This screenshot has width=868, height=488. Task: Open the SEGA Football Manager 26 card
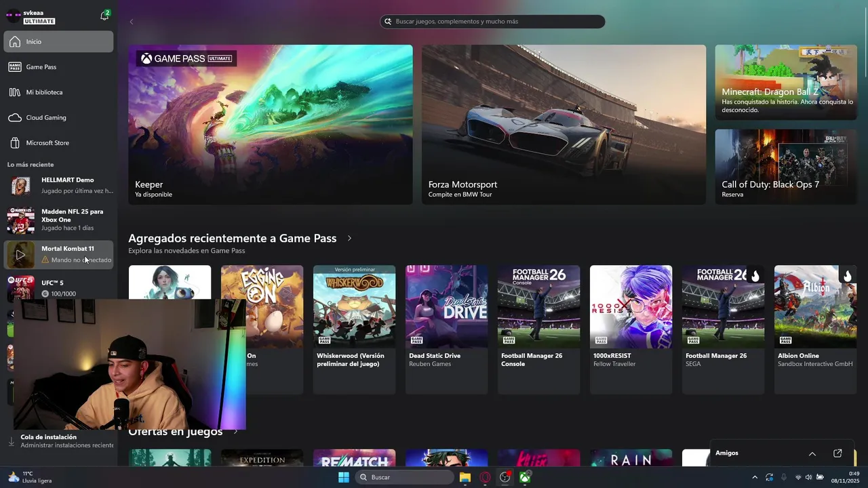point(723,329)
